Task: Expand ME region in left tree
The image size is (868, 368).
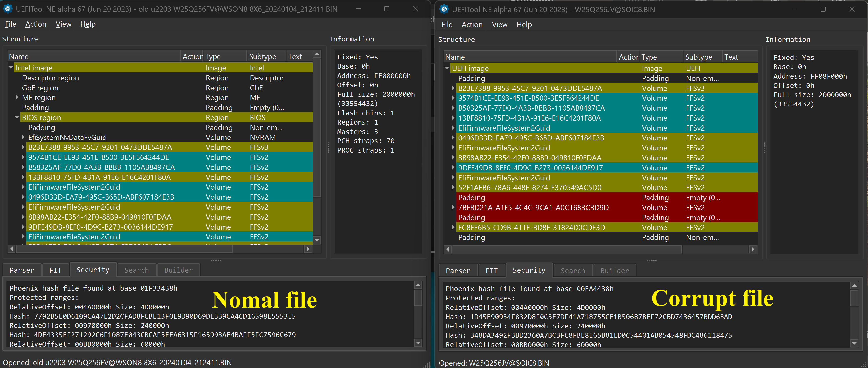Action: (x=17, y=97)
